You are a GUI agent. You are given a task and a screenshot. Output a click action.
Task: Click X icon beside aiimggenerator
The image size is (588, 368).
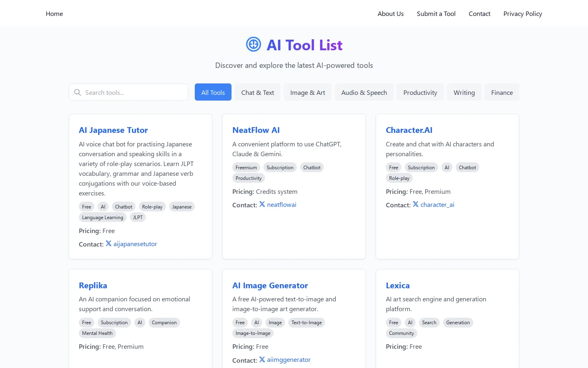pos(262,359)
